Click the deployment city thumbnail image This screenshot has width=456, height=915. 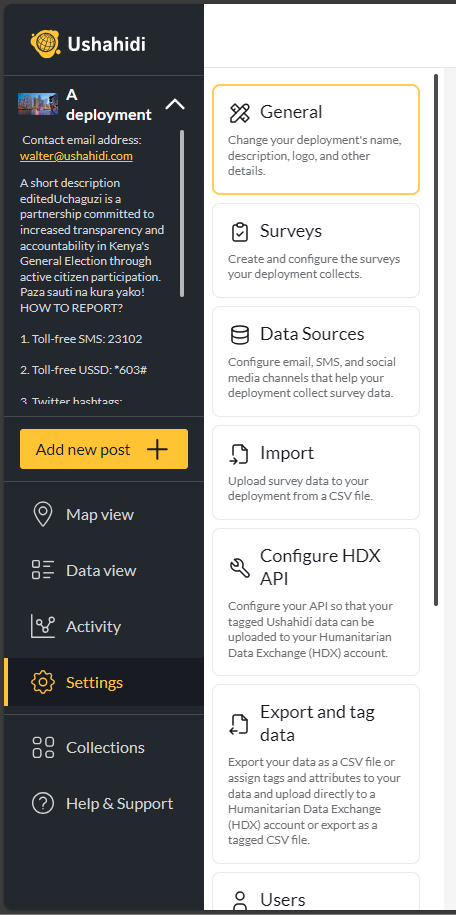[38, 104]
